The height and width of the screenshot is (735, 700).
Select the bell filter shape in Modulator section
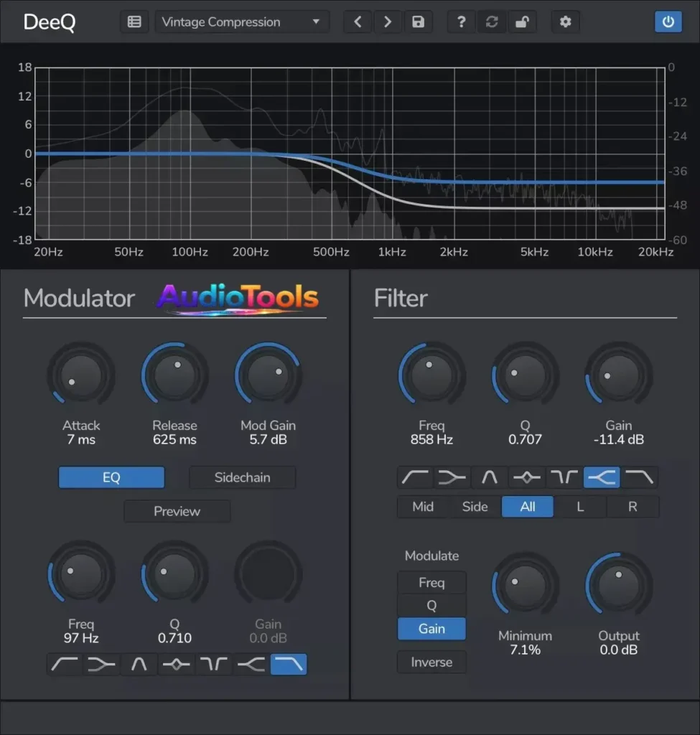pyautogui.click(x=139, y=664)
